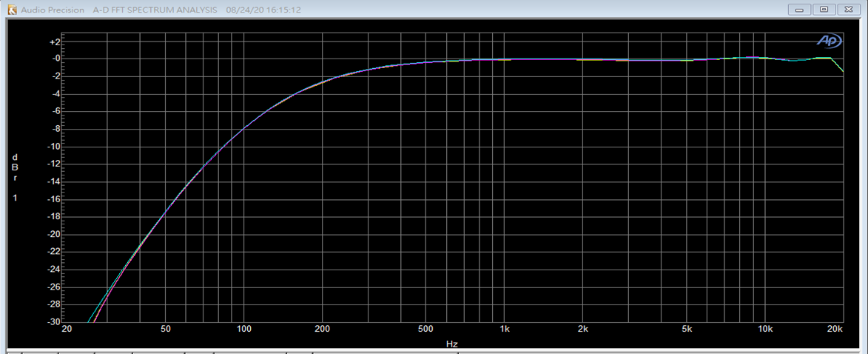The height and width of the screenshot is (354, 868).
Task: Click the 20k frequency axis tick label
Action: (x=835, y=330)
